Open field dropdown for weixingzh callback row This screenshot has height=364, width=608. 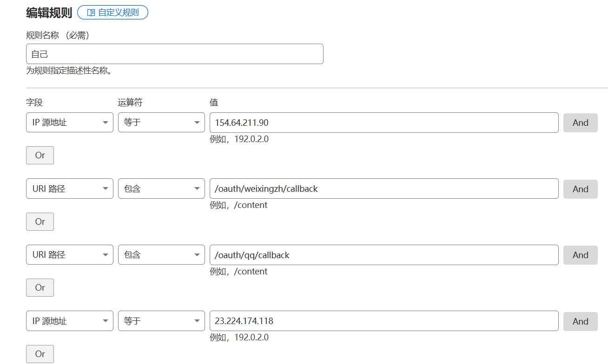(x=70, y=189)
